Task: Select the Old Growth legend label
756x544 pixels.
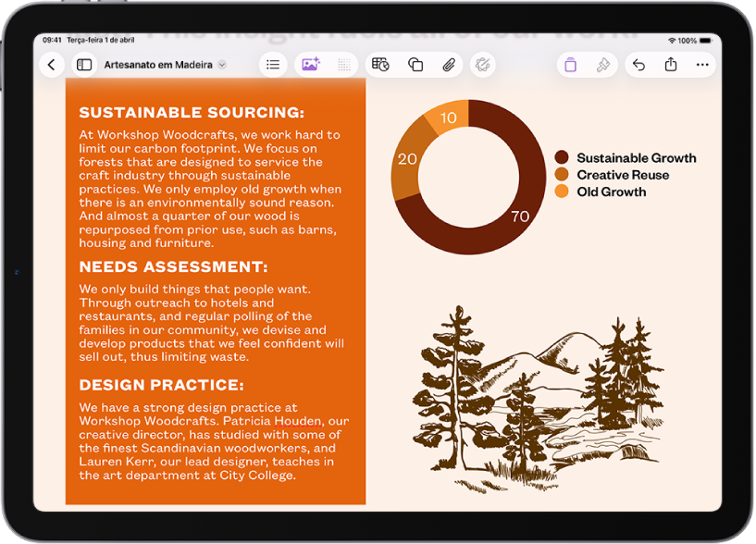Action: pyautogui.click(x=611, y=192)
